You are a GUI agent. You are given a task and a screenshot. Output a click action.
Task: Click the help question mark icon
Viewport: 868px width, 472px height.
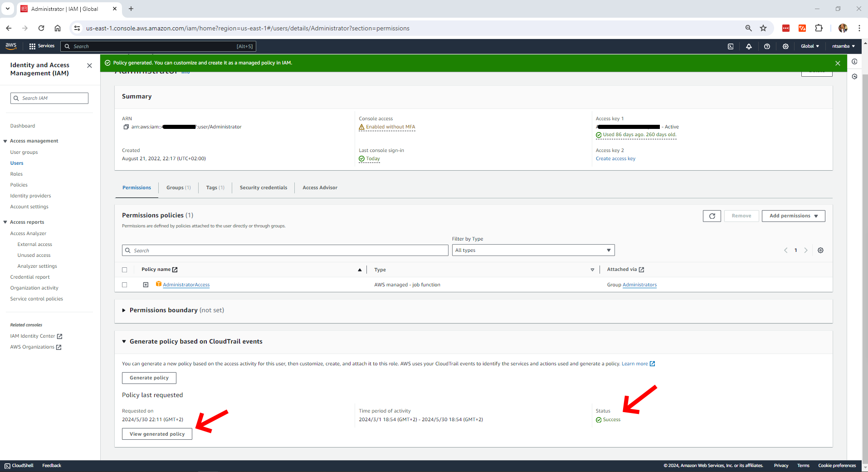coord(767,46)
